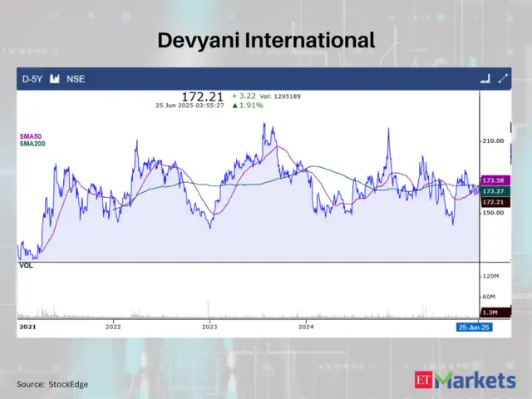Toggle the SMA50 legend label
This screenshot has height=399, width=532.
31,136
